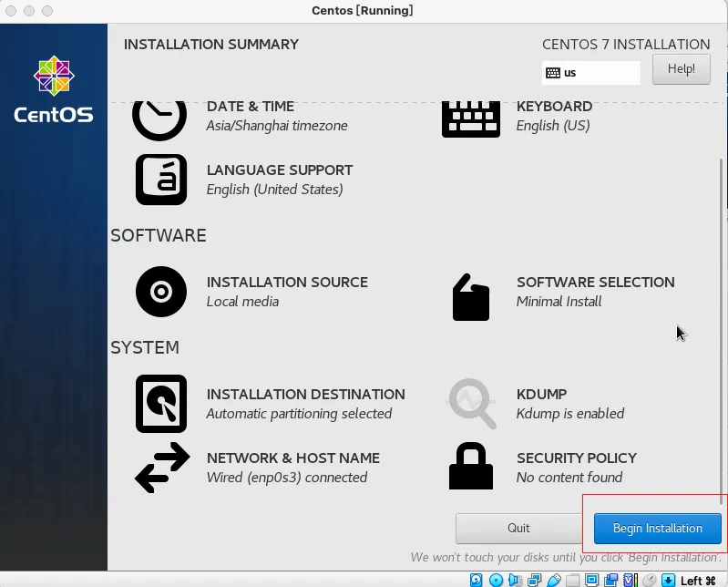Open Installation Destination disk icon

[x=161, y=404]
